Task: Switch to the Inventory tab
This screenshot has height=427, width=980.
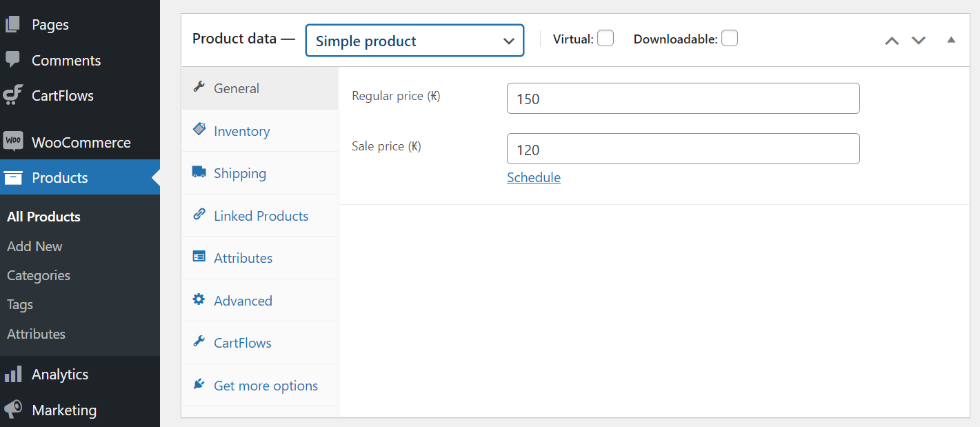Action: point(241,131)
